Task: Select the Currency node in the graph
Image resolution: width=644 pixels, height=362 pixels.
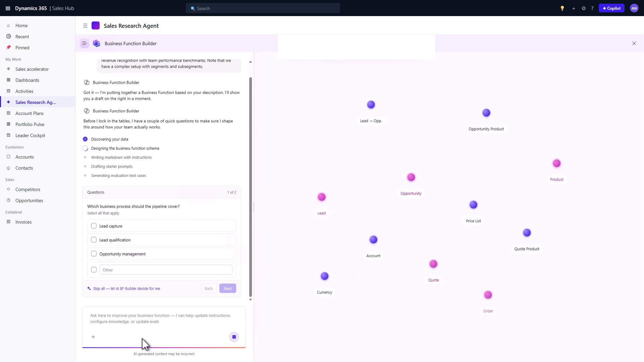Action: coord(324,276)
